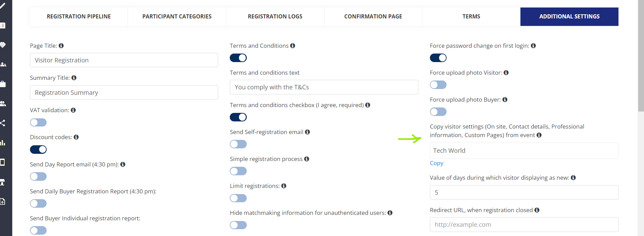Screen dimensions: 644x236
Task: Turn on Simple registration process toggle
Action: [238, 171]
